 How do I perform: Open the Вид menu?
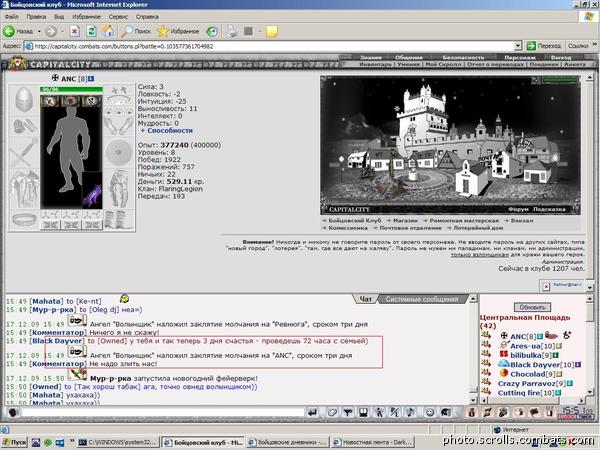(59, 16)
